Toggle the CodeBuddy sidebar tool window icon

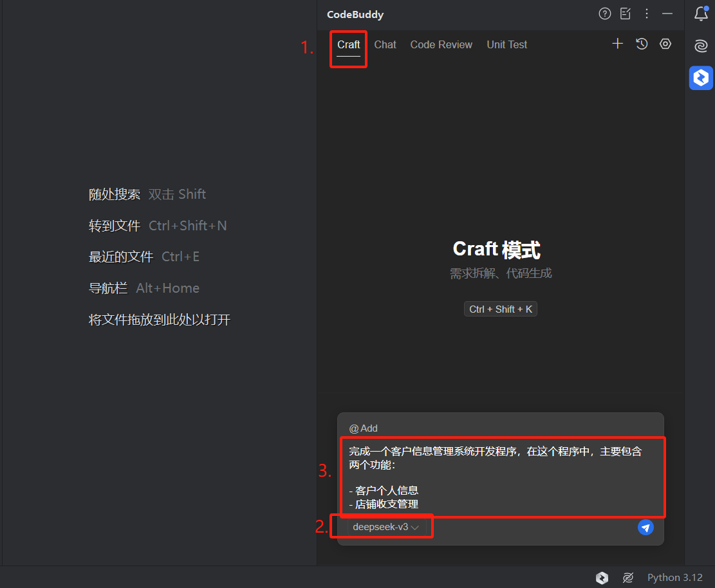701,78
